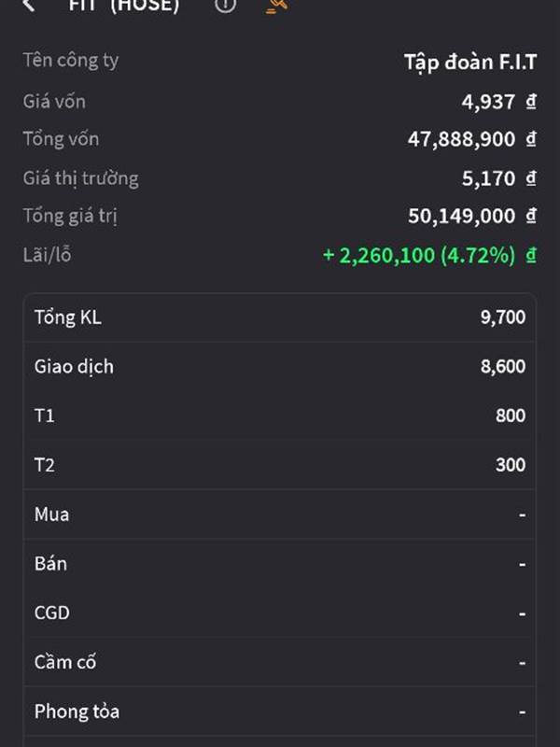
Task: Select the Tổng KL row
Action: 280,317
